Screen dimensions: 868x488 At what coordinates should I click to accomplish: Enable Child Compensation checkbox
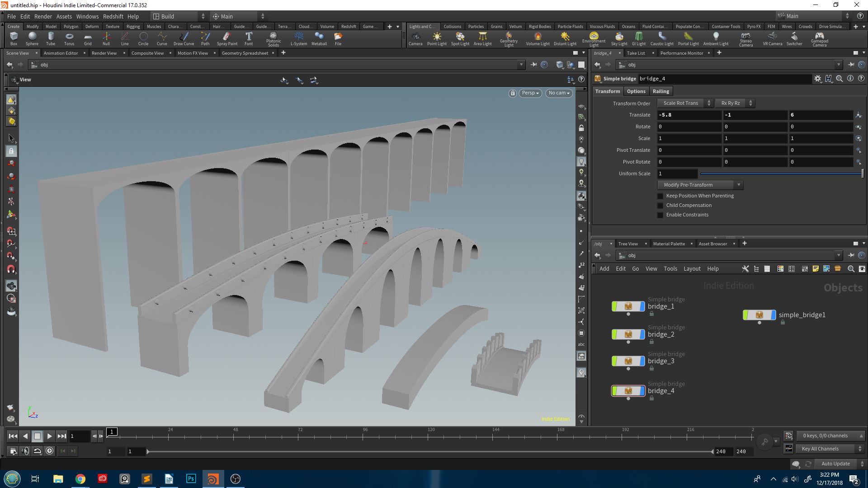[x=660, y=206]
